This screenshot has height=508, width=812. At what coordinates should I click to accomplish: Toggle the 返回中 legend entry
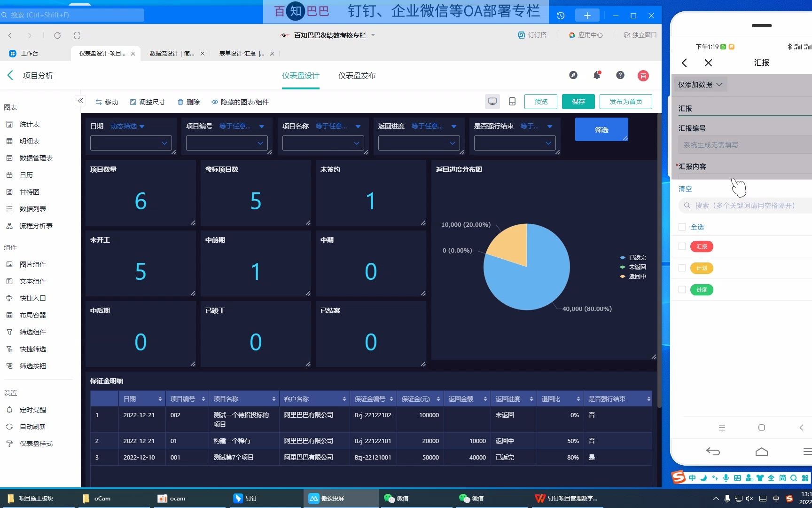click(x=633, y=277)
